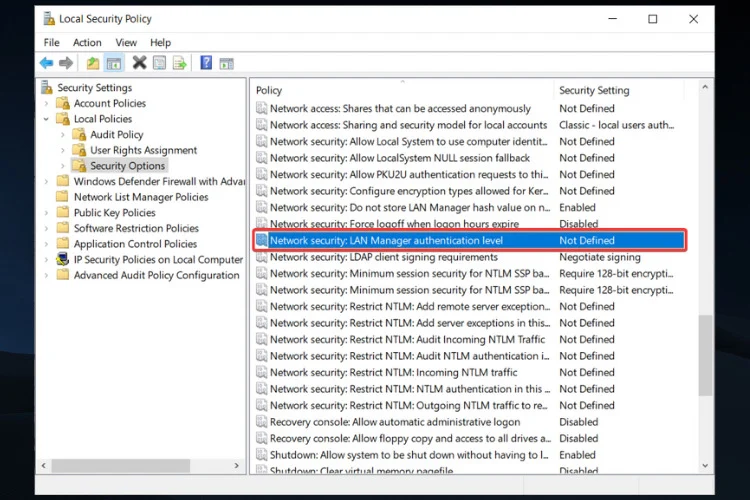Click the Export List toolbar icon
The width and height of the screenshot is (750, 500).
(x=179, y=63)
